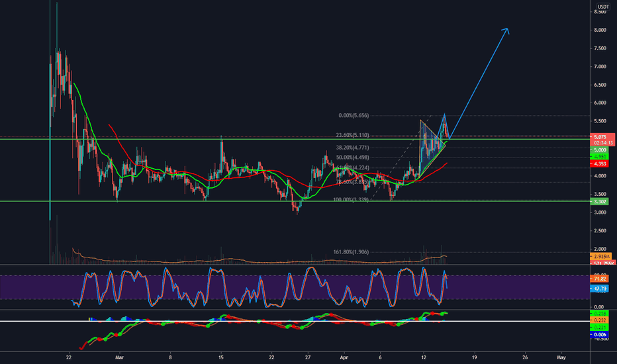Screen dimensions: 617x364
Task: Click the 8 date label on time axis
Action: tap(170, 357)
